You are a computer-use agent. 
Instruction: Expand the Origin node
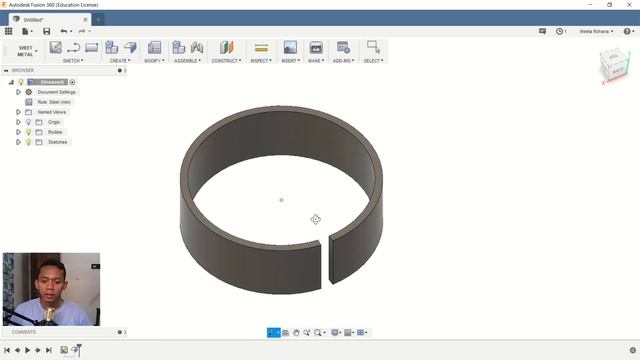(18, 122)
